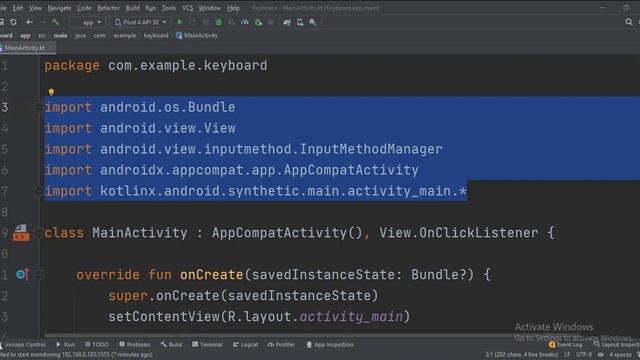Click the green Debug app bug icon

(x=219, y=22)
